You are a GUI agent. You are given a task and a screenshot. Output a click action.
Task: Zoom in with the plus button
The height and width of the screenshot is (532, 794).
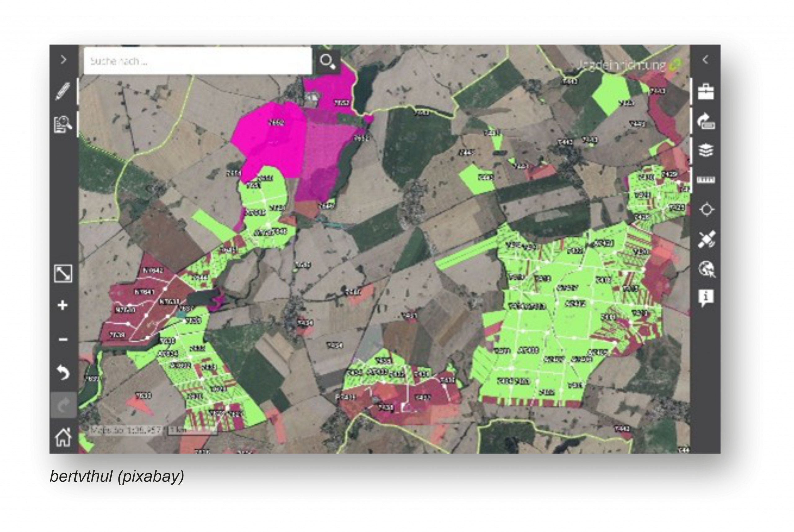tap(63, 305)
